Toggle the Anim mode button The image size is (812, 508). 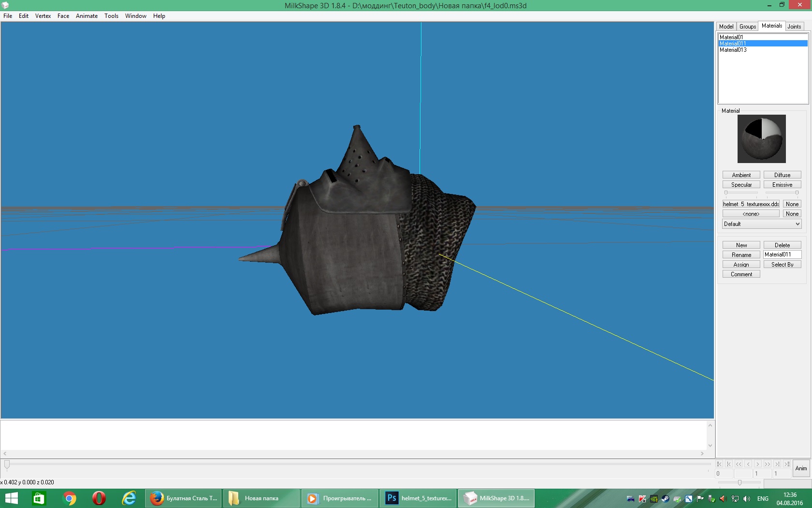[801, 468]
